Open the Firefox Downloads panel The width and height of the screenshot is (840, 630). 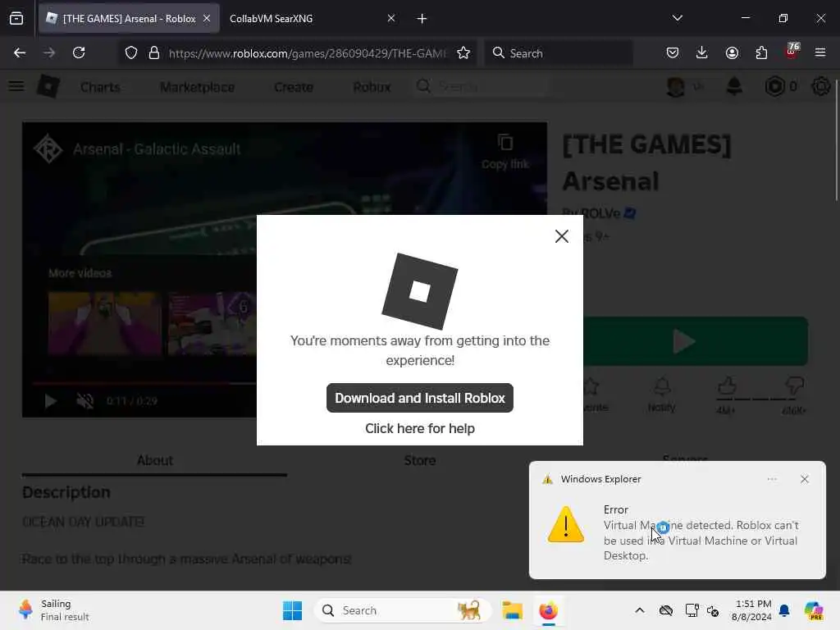702,52
